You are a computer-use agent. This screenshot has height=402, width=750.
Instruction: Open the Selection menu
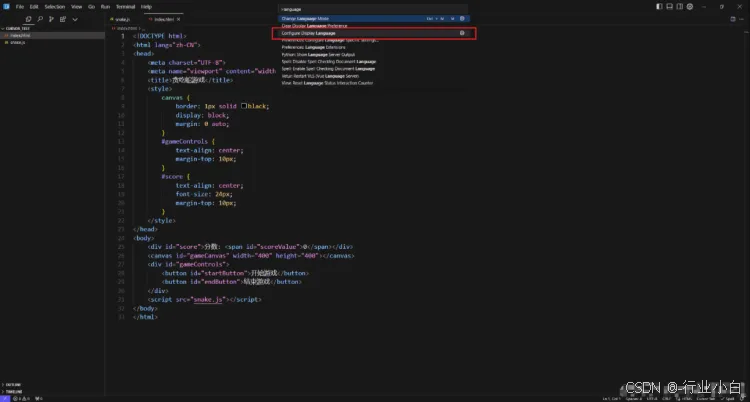point(55,7)
